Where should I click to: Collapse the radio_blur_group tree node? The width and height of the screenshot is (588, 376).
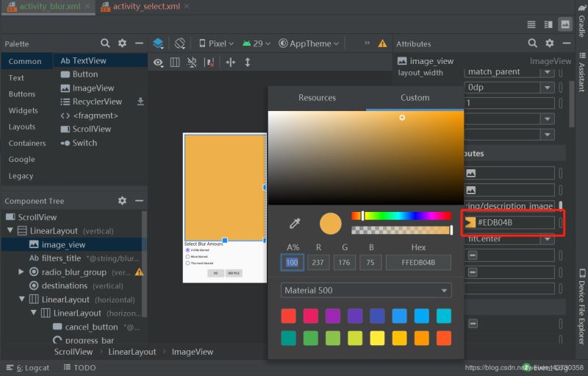tap(22, 272)
